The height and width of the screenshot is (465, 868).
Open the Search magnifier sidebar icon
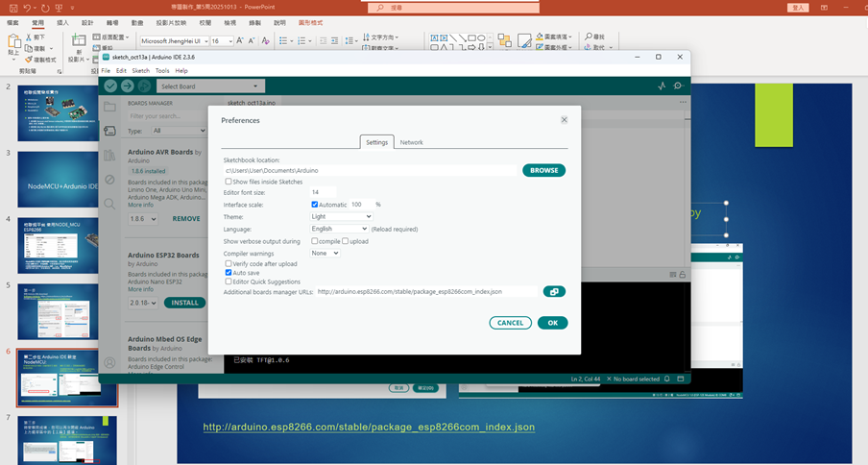109,204
